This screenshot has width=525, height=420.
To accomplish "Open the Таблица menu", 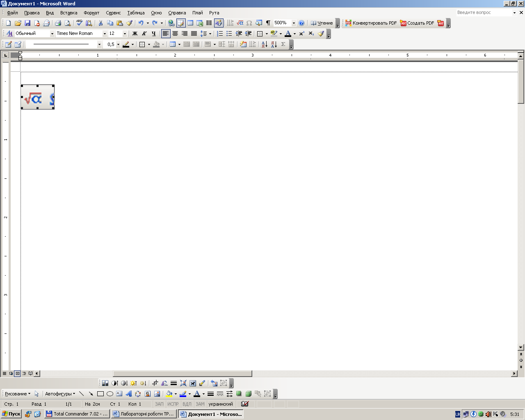I will pos(136,13).
